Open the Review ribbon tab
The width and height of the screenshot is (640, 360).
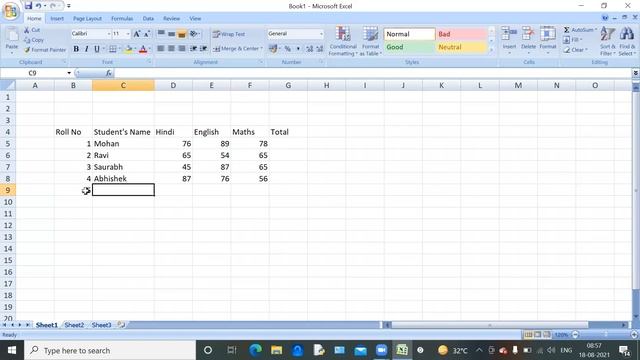(171, 19)
